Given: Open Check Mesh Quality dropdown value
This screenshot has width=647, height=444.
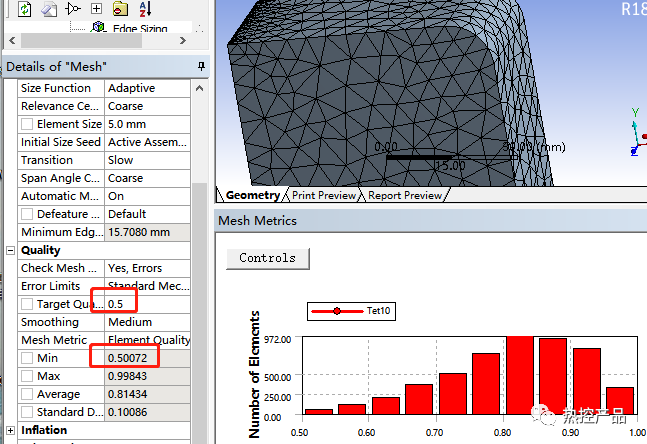Looking at the screenshot, I should (x=147, y=268).
